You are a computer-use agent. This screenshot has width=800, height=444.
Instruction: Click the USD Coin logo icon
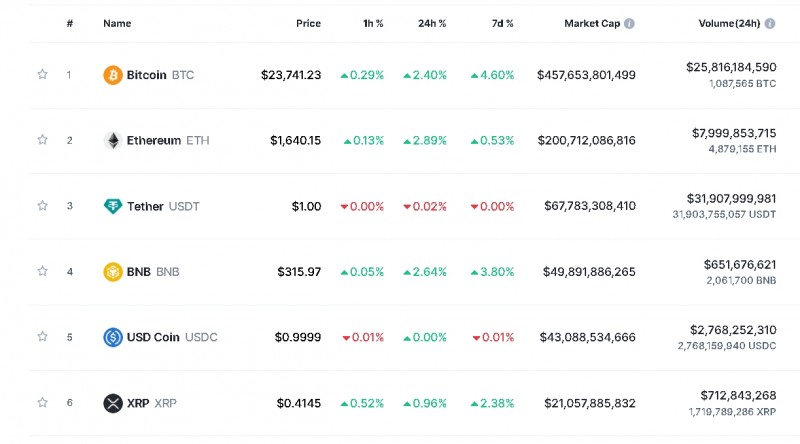tap(113, 337)
